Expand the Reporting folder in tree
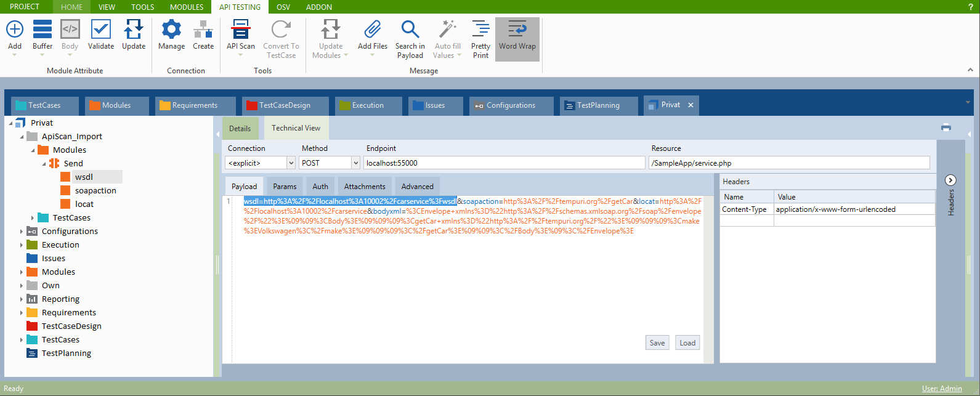Viewport: 980px width, 396px height. 22,299
